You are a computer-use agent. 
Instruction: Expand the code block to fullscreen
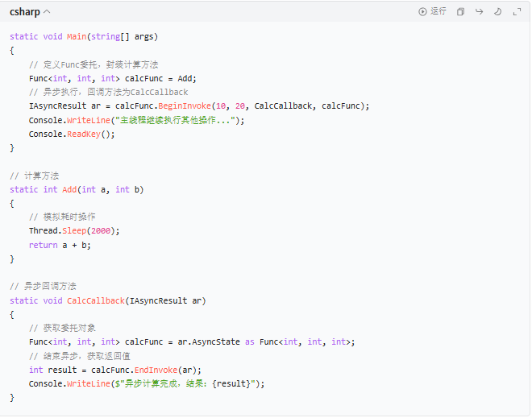coord(517,12)
